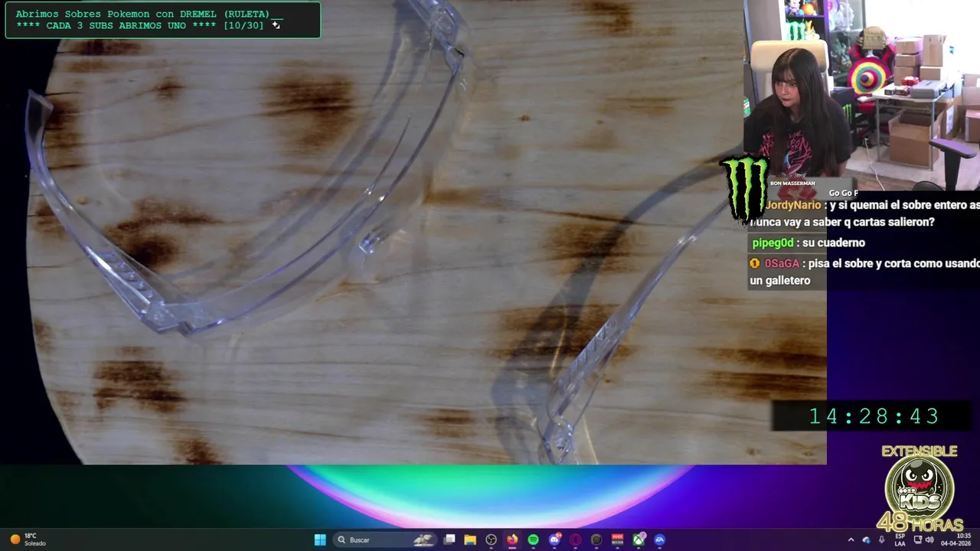Open Task View from the taskbar
This screenshot has width=980, height=551.
pyautogui.click(x=449, y=540)
